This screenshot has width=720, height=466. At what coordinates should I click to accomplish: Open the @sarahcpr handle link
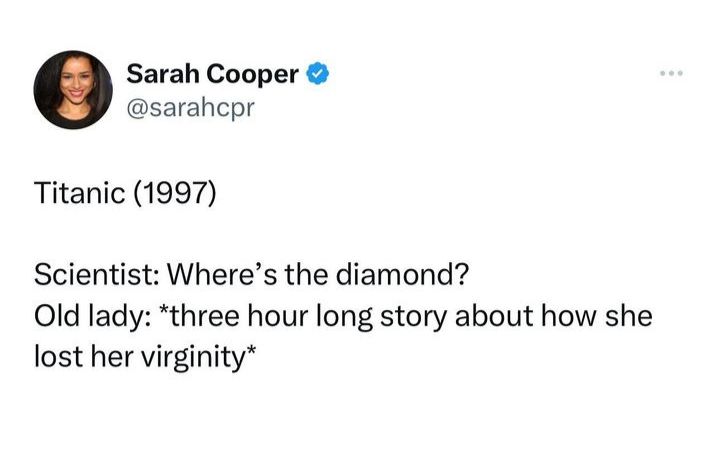click(x=191, y=106)
